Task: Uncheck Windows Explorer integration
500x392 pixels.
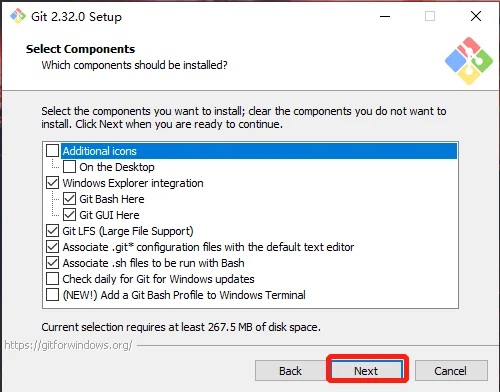Action: coord(52,183)
